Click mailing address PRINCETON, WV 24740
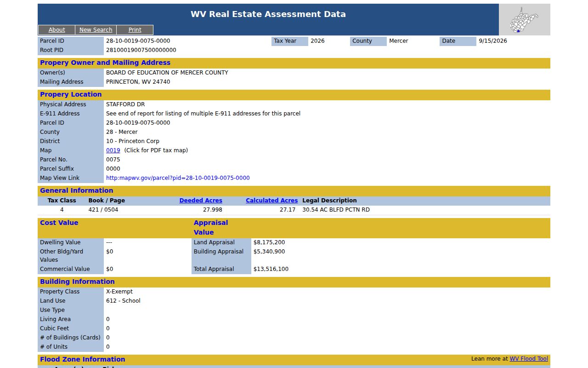 (x=138, y=82)
